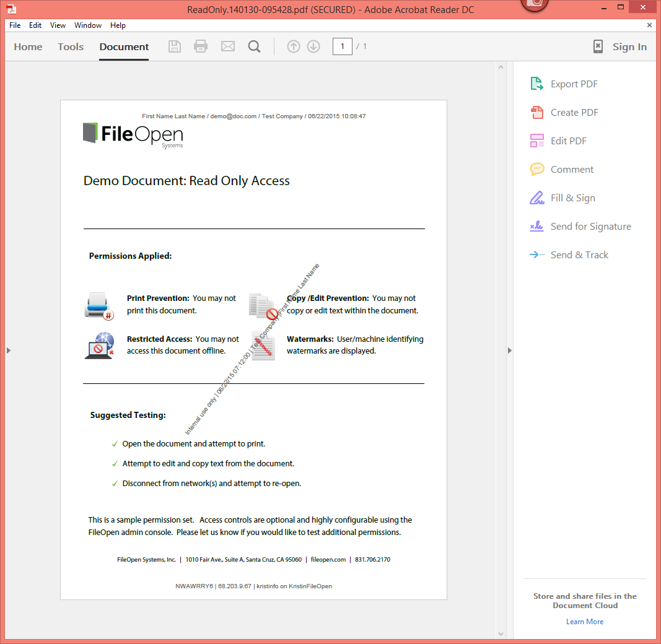Click the watermark page icon in document
661x644 pixels.
pos(263,346)
